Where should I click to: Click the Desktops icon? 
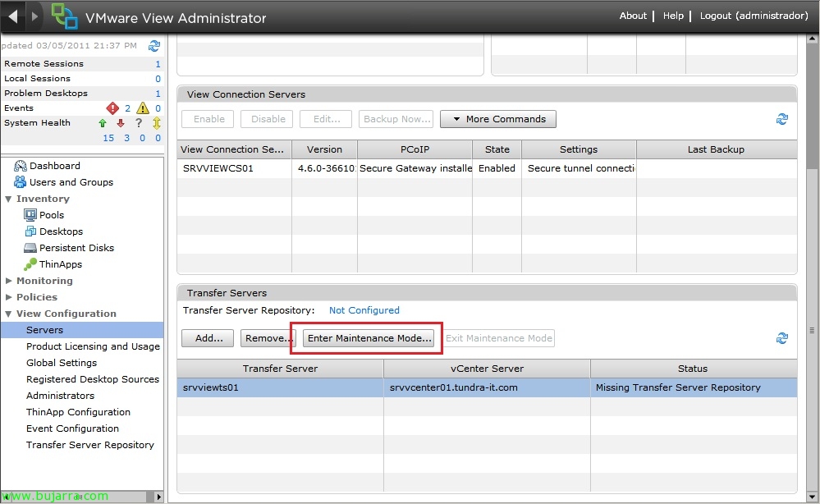pos(30,231)
